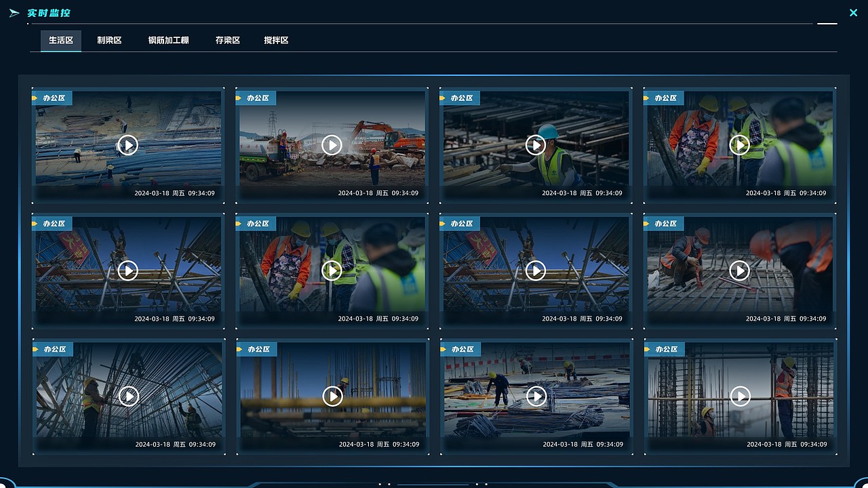This screenshot has width=868, height=488.
Task: Close the 实时监控 panel with X
Action: tap(853, 12)
